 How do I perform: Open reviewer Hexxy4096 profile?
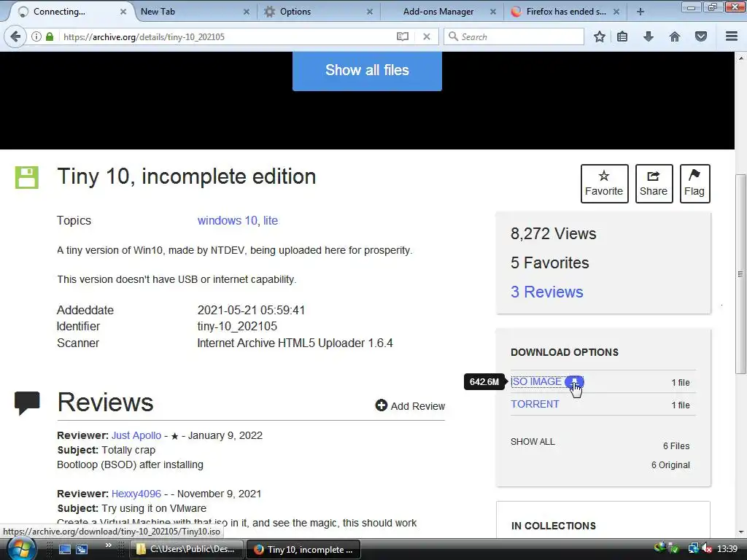click(x=136, y=494)
